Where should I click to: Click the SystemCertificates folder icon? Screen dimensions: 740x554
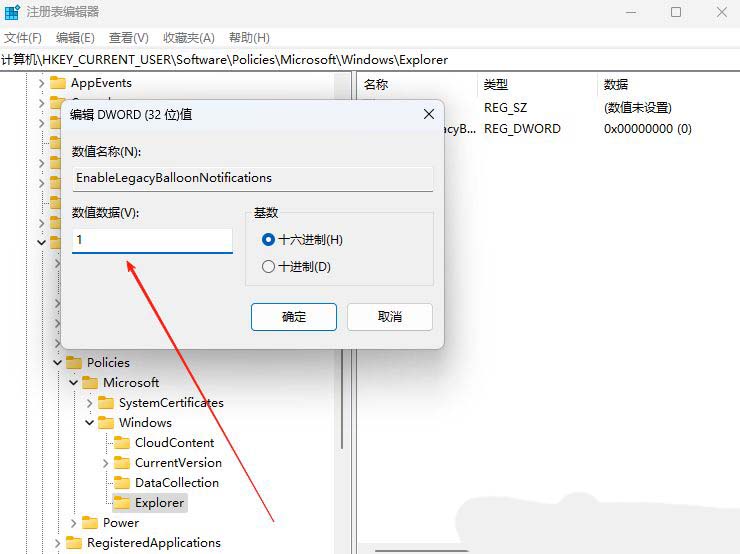tap(106, 403)
